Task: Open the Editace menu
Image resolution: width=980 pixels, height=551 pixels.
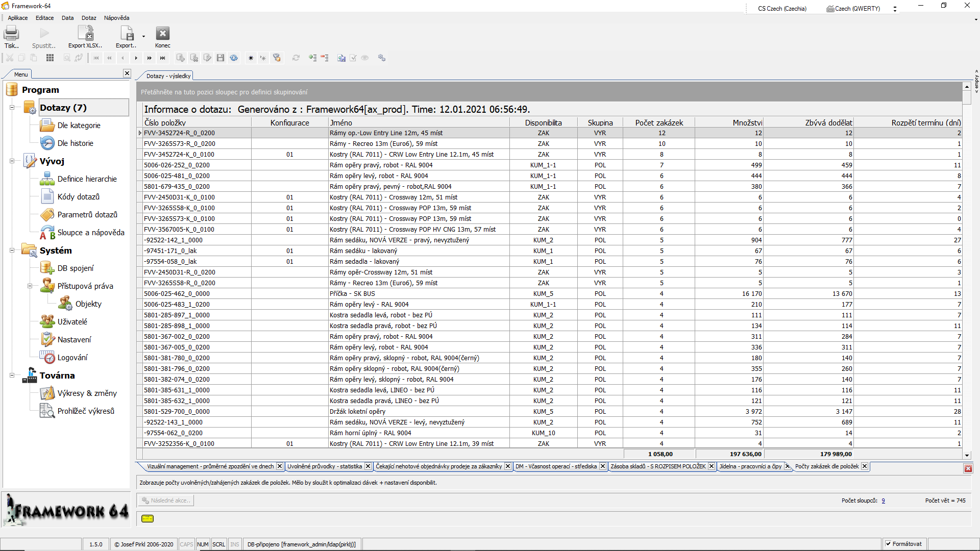Action: 45,18
